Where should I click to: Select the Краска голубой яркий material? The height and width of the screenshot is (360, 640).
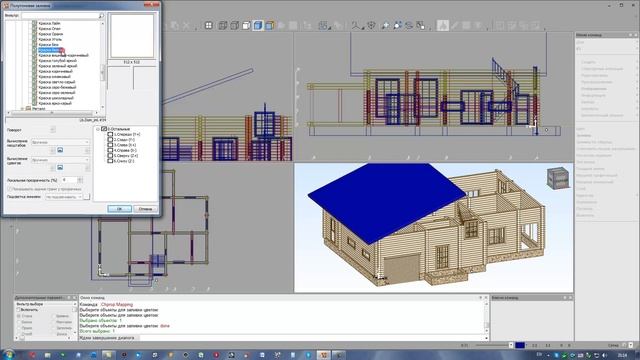[x=58, y=60]
